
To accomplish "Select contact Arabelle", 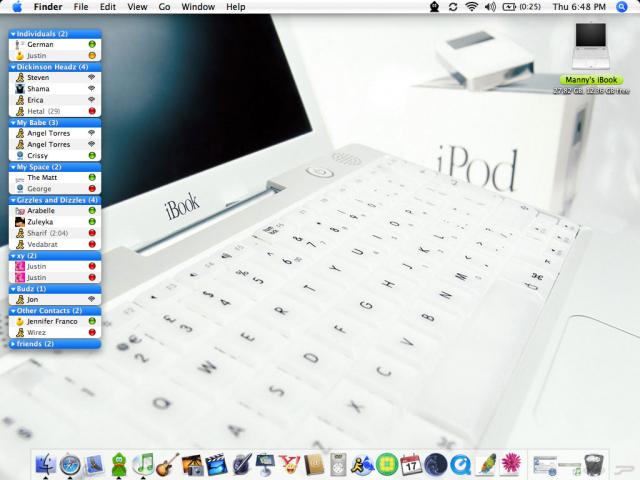I will [x=55, y=211].
